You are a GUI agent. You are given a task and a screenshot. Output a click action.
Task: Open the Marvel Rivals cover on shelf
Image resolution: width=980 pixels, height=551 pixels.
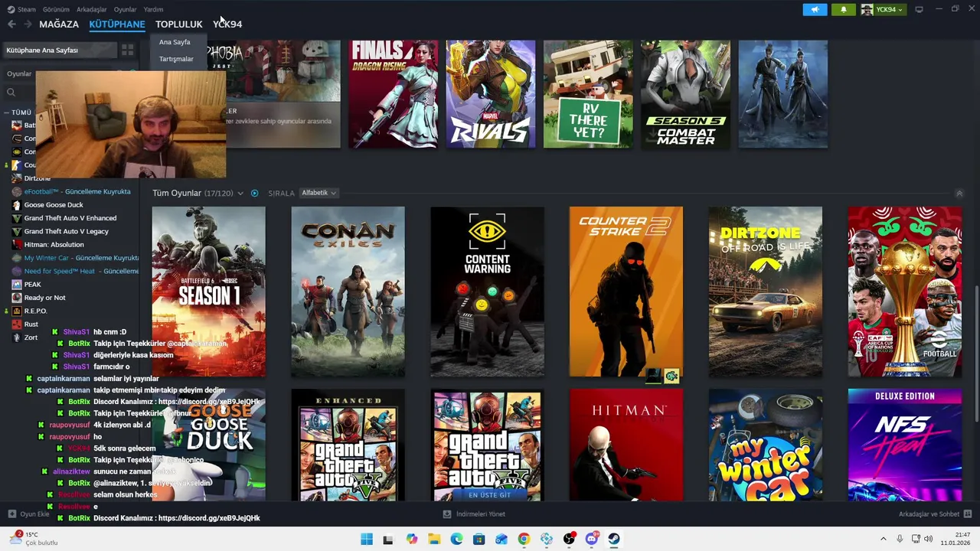click(491, 94)
